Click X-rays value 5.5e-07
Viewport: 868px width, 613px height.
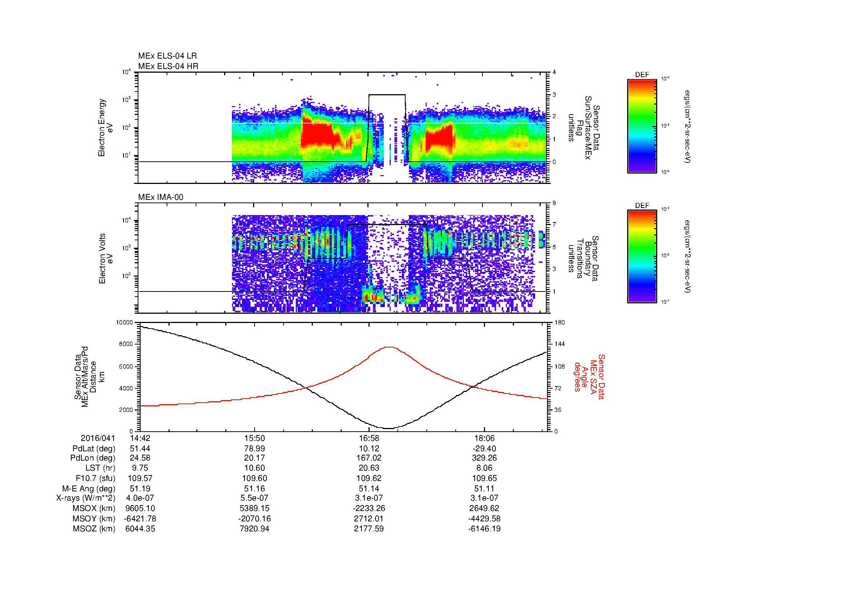pos(255,498)
